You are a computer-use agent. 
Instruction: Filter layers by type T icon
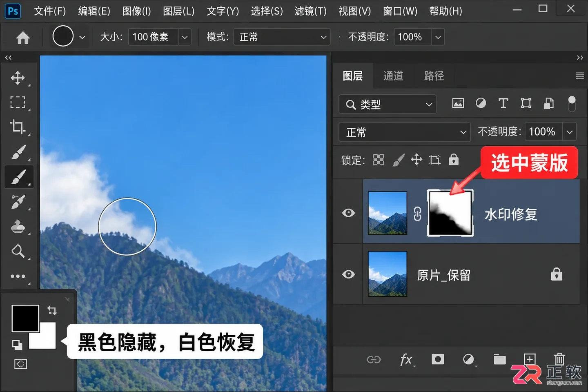(x=503, y=103)
